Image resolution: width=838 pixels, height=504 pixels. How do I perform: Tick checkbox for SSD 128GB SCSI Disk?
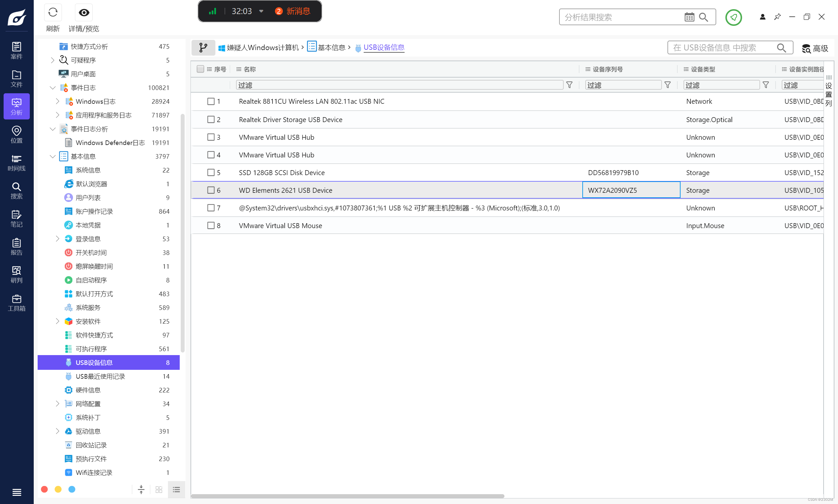(211, 172)
